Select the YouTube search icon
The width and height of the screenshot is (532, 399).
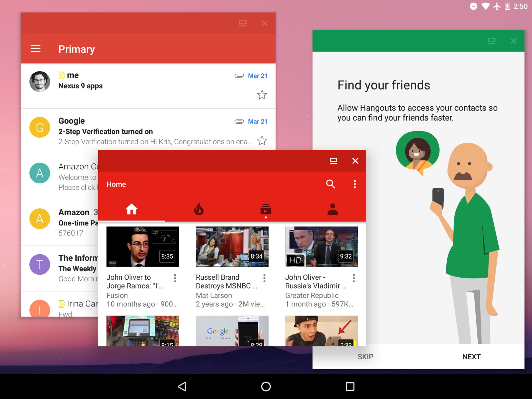[x=331, y=184]
